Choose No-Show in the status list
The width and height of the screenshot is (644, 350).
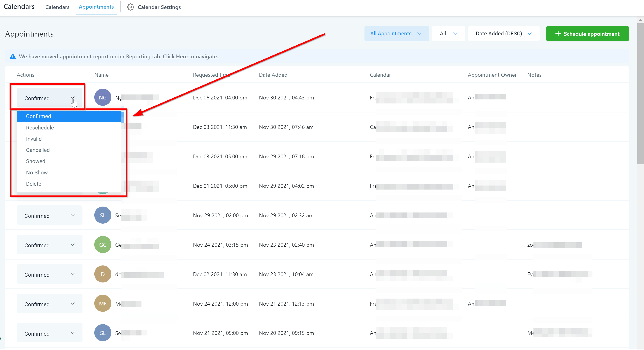click(x=37, y=173)
